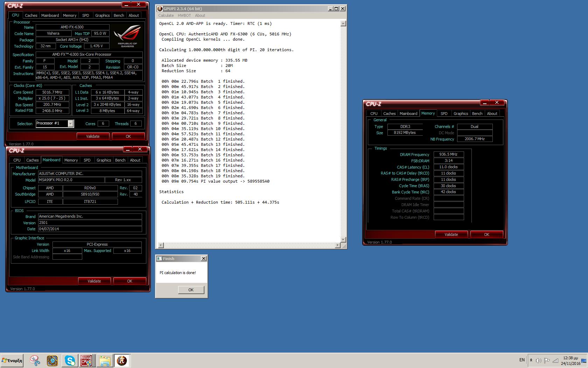Click GPUPI vertical scrollbar down arrow
The height and width of the screenshot is (368, 588).
[343, 239]
